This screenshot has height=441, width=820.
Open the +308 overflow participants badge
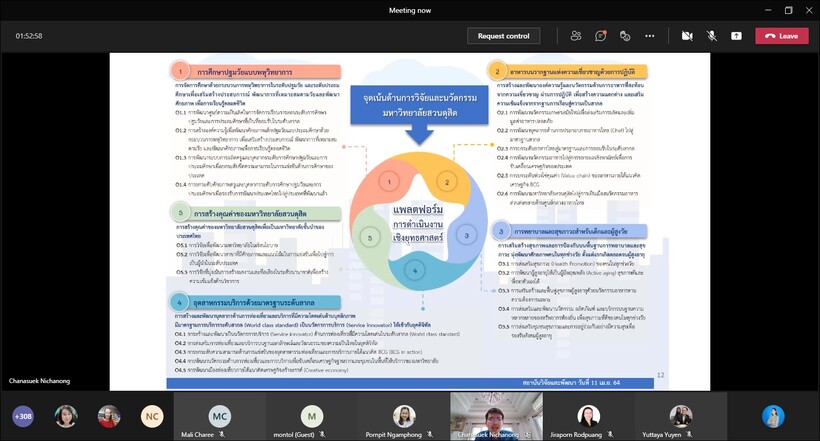tap(23, 416)
